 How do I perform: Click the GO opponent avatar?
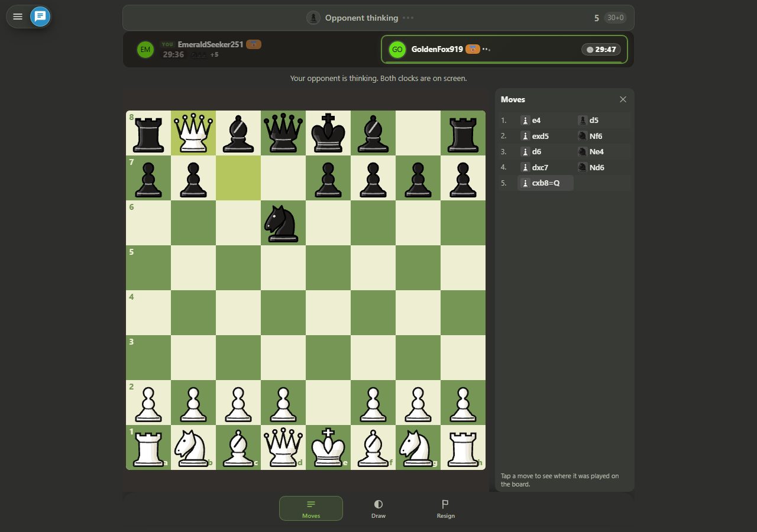pyautogui.click(x=397, y=50)
